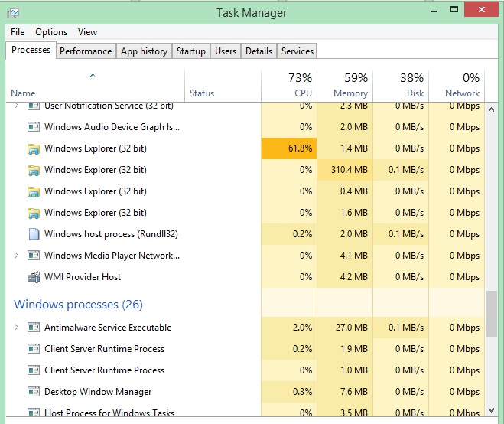Click the Desktop Window Manager icon
The height and width of the screenshot is (424, 504).
point(34,392)
